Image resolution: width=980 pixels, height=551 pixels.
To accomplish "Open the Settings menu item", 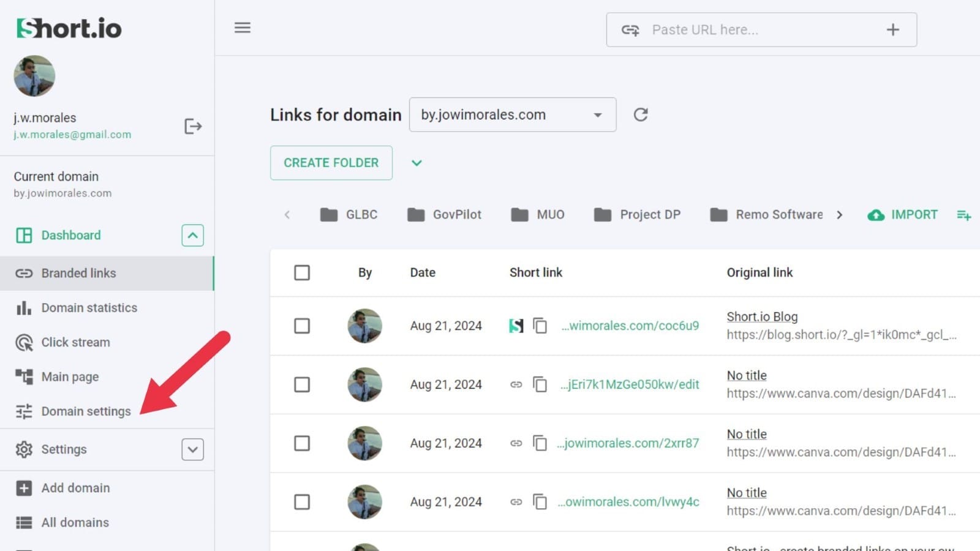I will coord(64,449).
